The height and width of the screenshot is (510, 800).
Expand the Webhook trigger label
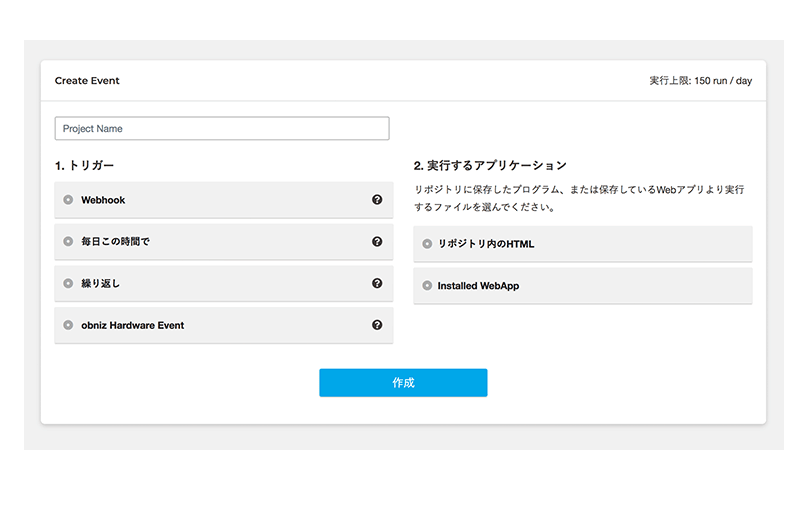(x=103, y=200)
